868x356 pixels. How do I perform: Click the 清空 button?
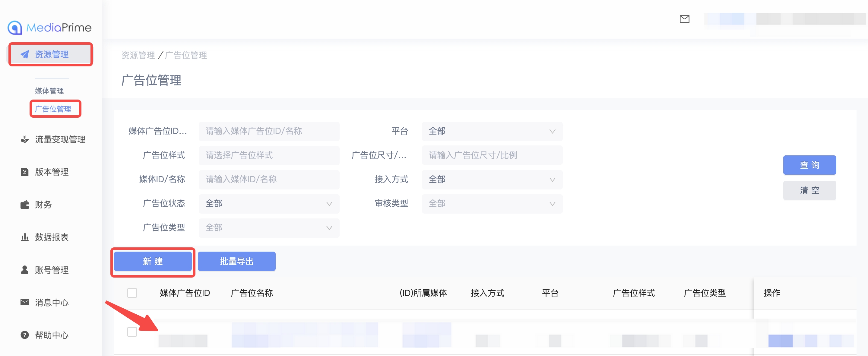pyautogui.click(x=809, y=190)
